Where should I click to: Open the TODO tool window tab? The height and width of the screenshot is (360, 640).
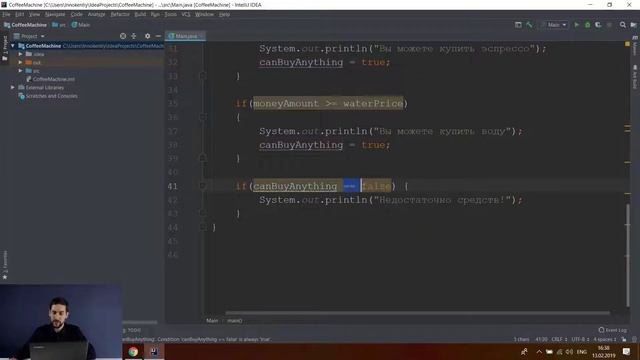point(132,330)
